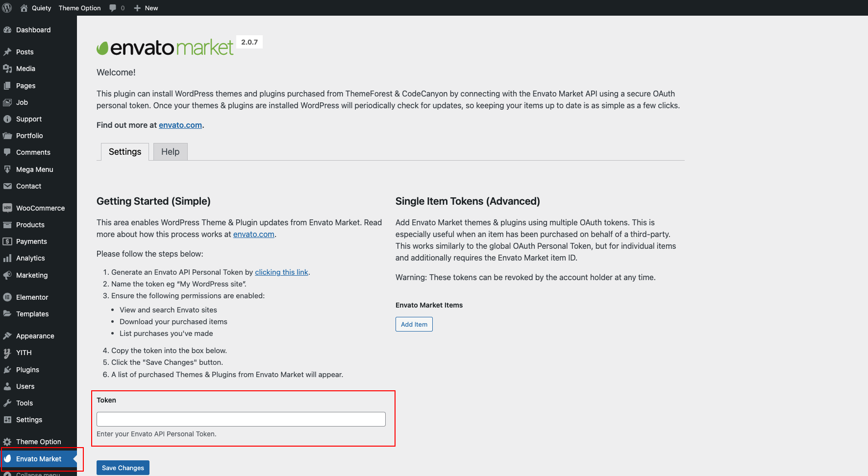Screen dimensions: 868x476
Task: Open Theme Option in the admin bar
Action: (79, 8)
